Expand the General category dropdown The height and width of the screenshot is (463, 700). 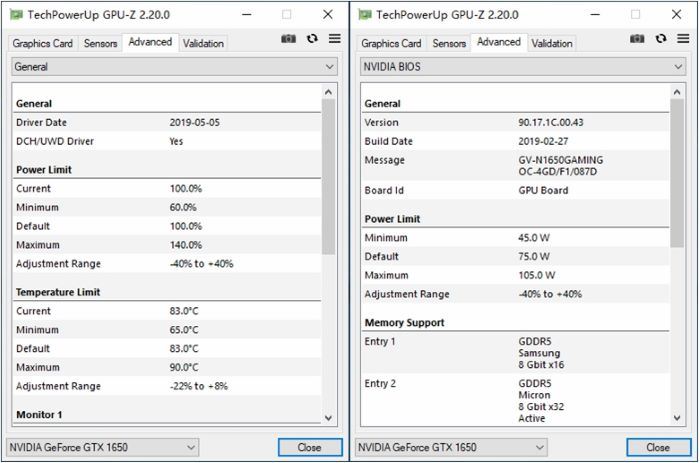(x=174, y=66)
